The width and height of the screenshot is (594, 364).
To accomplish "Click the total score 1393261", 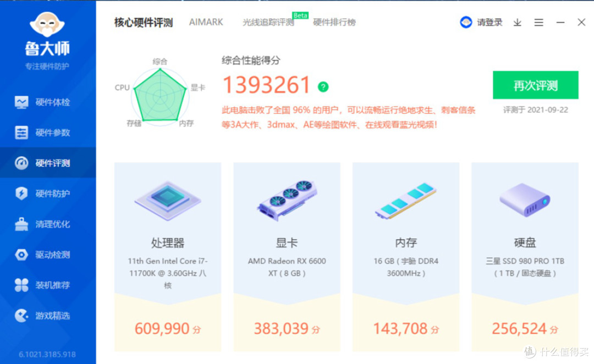I will tap(266, 85).
